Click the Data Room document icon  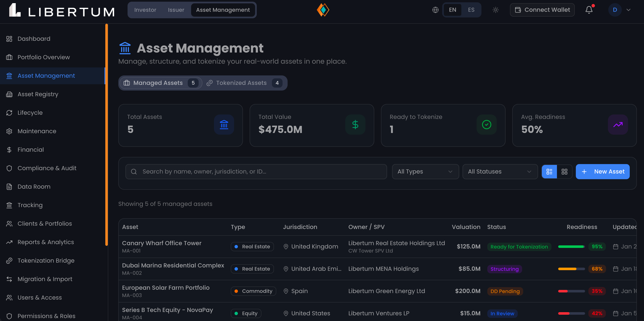(x=9, y=187)
